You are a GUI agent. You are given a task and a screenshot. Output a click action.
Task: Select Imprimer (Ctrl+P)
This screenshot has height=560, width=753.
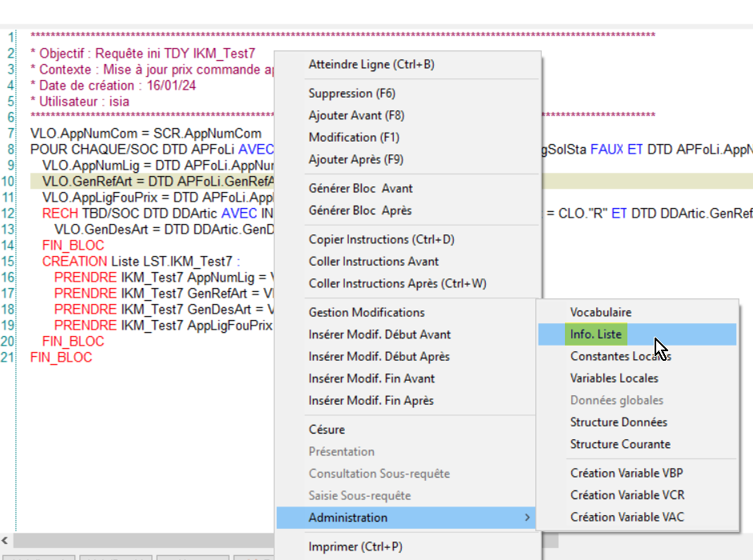click(x=355, y=547)
